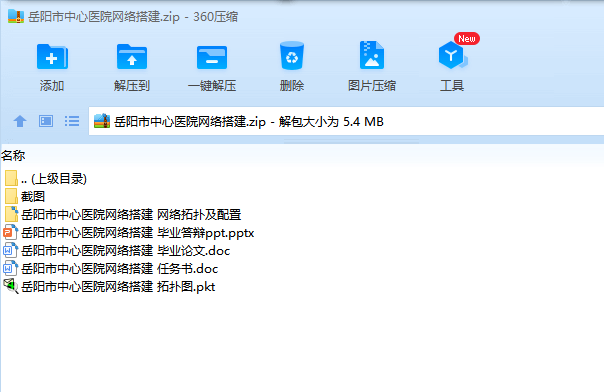Image resolution: width=604 pixels, height=392 pixels.
Task: Select the .. (上级目录) parent folder entry
Action: point(46,179)
